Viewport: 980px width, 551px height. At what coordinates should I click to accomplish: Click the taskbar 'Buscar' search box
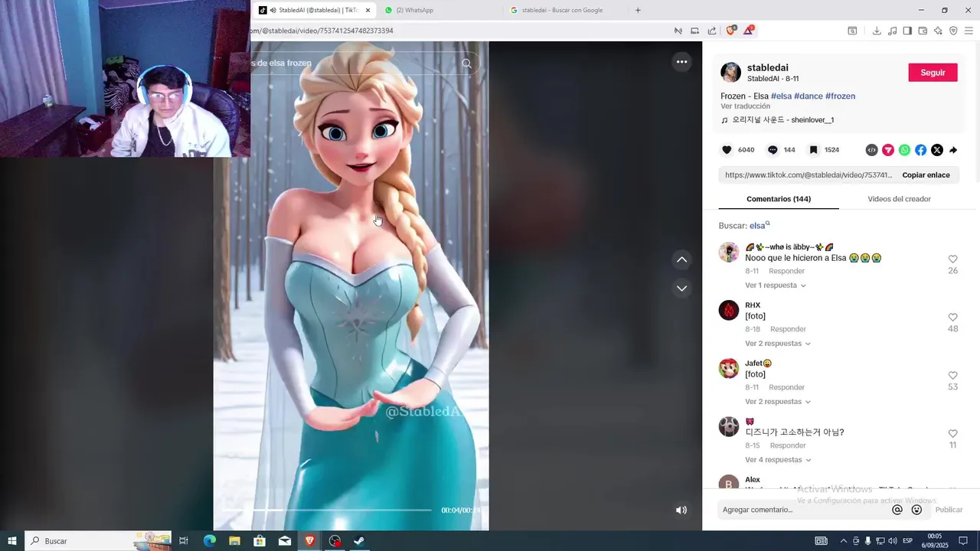click(x=98, y=541)
